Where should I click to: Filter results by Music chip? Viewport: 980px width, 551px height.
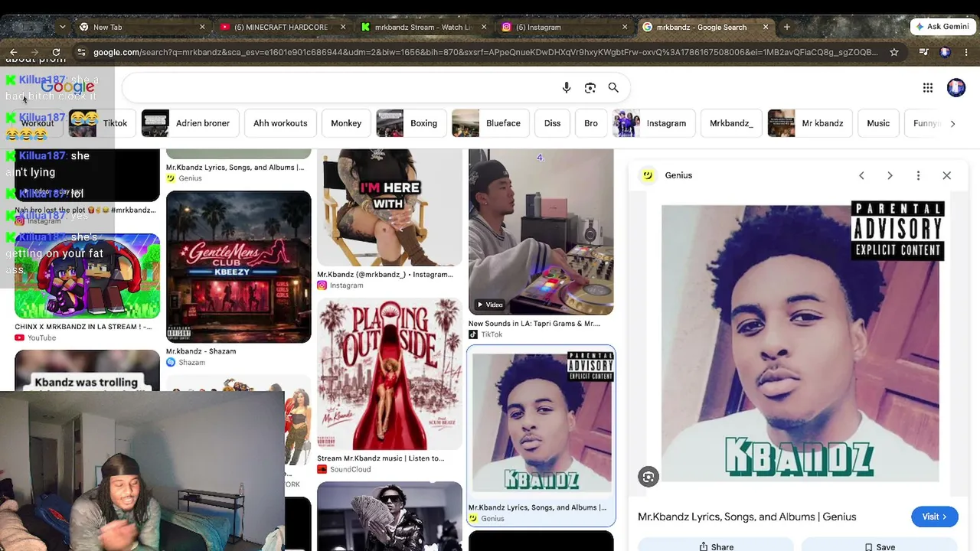pos(878,123)
